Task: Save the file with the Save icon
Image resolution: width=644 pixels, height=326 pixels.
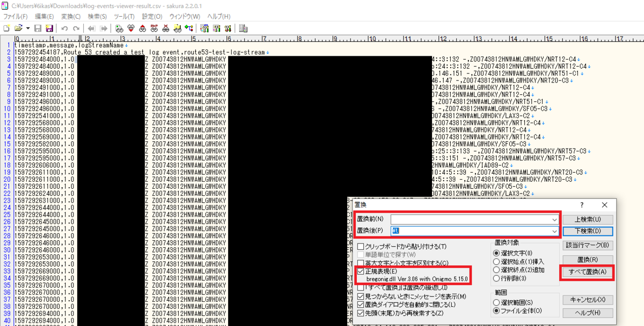Action: (x=38, y=28)
